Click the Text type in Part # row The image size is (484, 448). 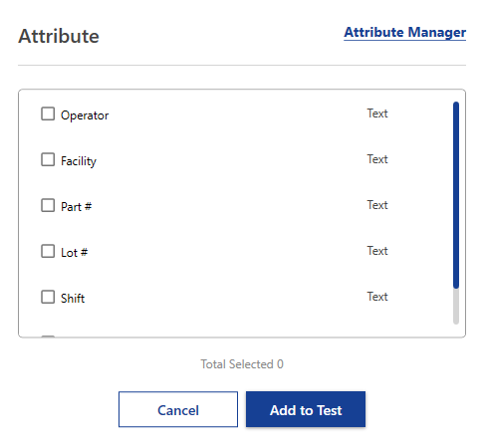[x=377, y=205]
